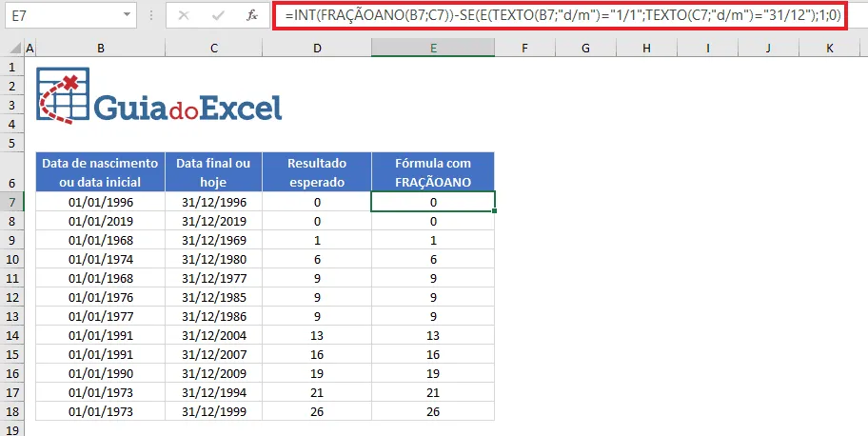
Task: Click cell with date 31/12/1996
Action: click(214, 202)
